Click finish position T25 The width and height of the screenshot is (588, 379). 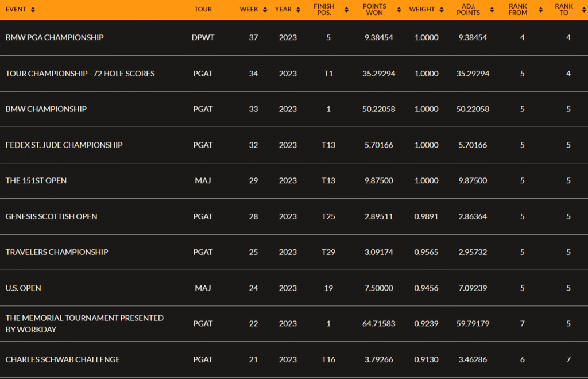coord(328,216)
